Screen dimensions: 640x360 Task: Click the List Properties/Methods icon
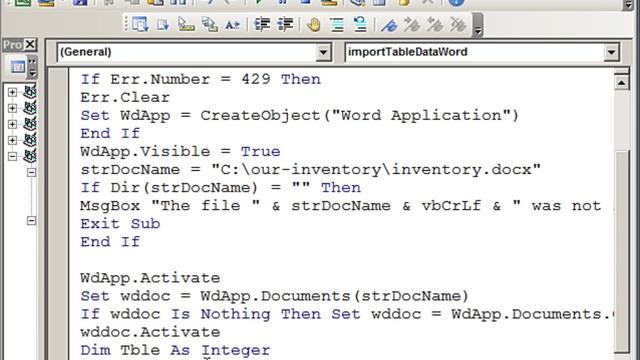[140, 24]
